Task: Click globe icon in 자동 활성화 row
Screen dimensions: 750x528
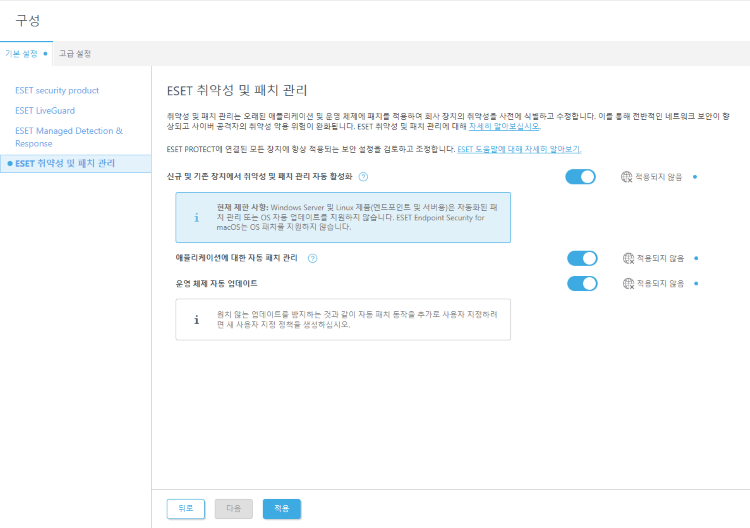Action: tap(627, 177)
